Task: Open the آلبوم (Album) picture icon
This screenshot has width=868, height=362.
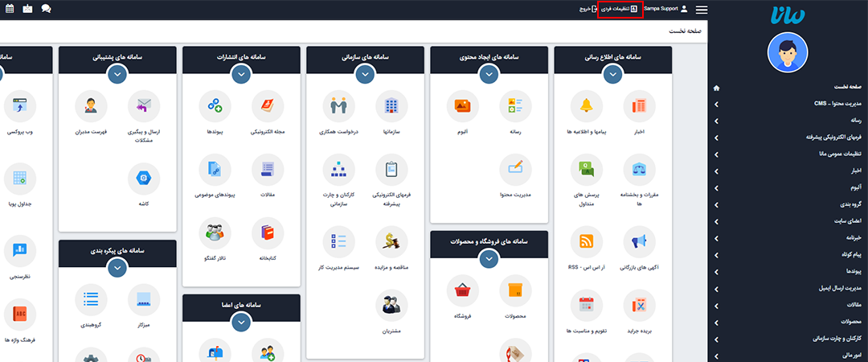Action: pos(463,106)
